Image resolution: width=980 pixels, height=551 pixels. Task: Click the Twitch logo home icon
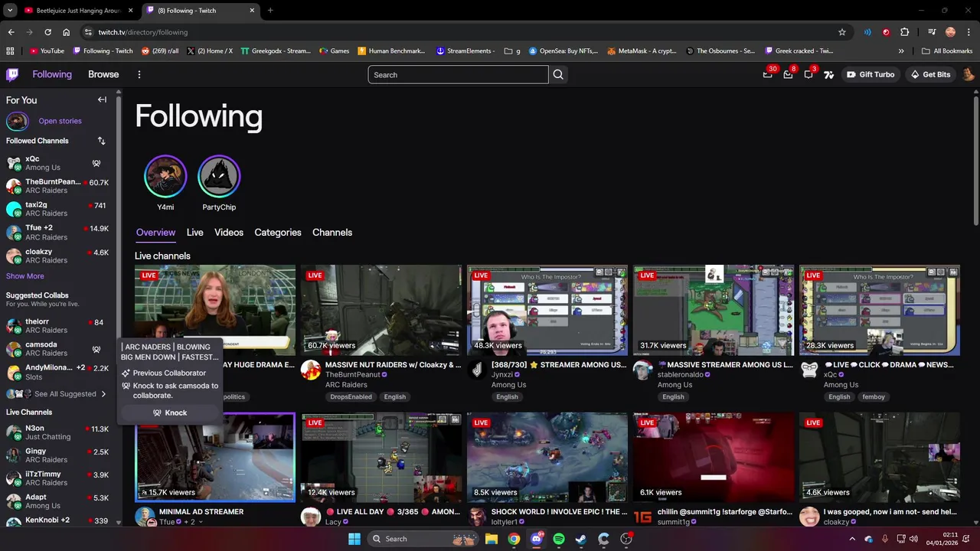coord(12,74)
